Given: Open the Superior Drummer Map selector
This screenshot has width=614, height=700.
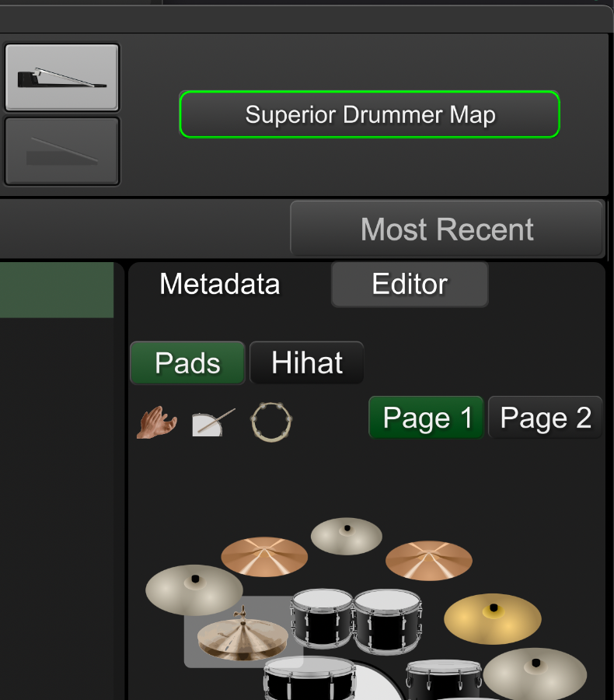Looking at the screenshot, I should [369, 115].
